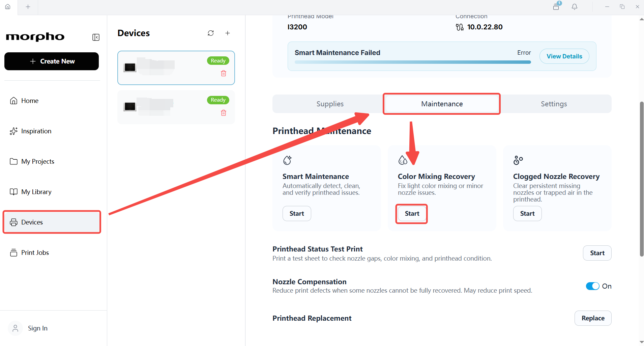Click the Smart Maintenance Failed progress bar

click(413, 62)
